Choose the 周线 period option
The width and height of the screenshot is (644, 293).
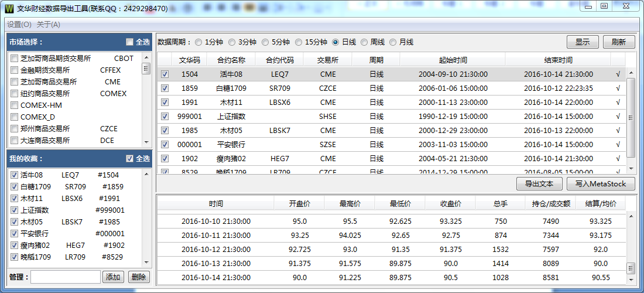coord(365,42)
